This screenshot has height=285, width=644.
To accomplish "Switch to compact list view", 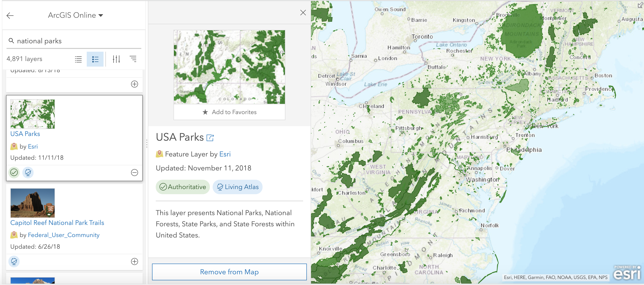I will click(x=78, y=59).
